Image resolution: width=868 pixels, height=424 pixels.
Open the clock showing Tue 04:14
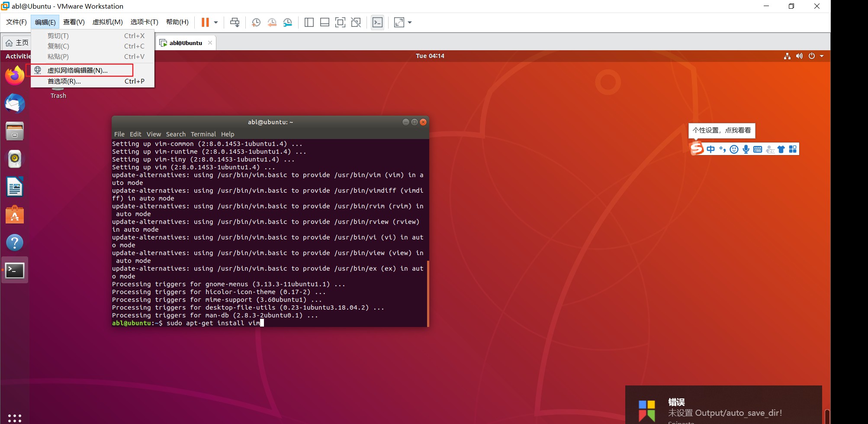point(430,56)
